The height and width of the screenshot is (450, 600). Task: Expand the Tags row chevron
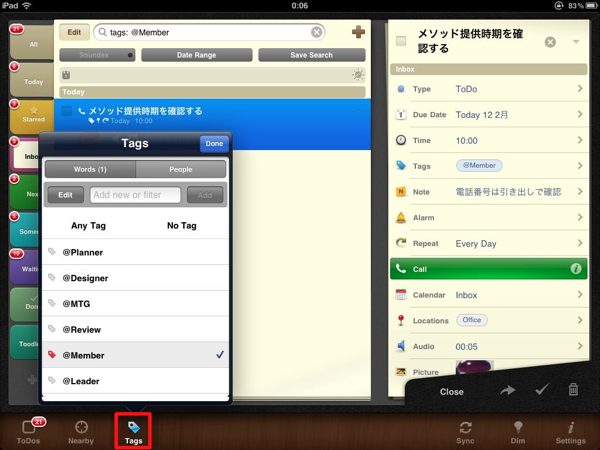(580, 166)
